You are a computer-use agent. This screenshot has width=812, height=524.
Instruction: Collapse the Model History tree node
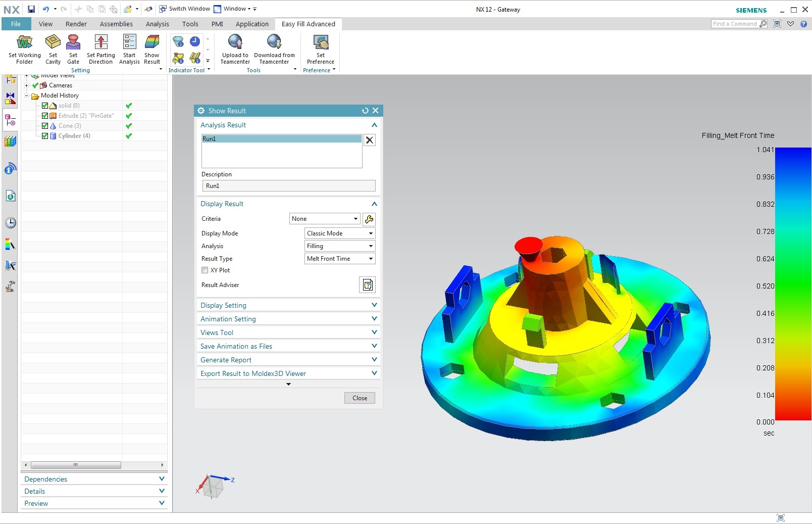pyautogui.click(x=26, y=96)
